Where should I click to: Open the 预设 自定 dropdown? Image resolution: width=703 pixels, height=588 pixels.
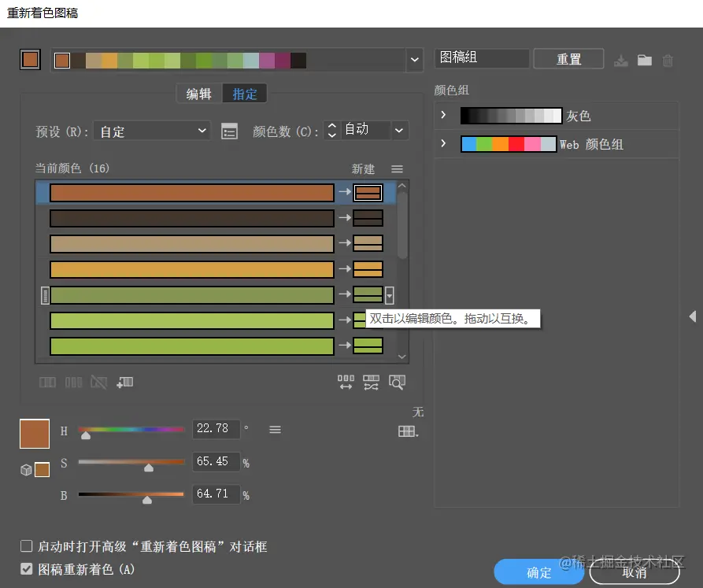tap(152, 131)
